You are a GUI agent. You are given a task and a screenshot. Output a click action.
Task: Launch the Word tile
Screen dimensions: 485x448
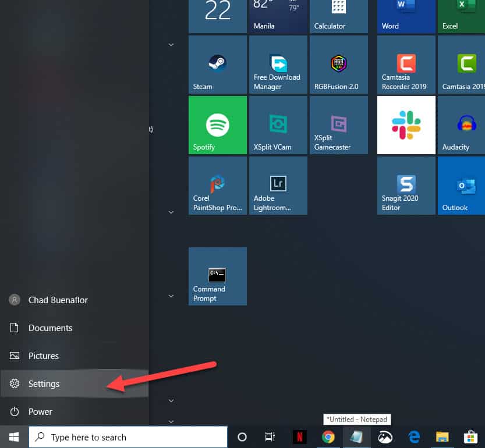pos(406,16)
